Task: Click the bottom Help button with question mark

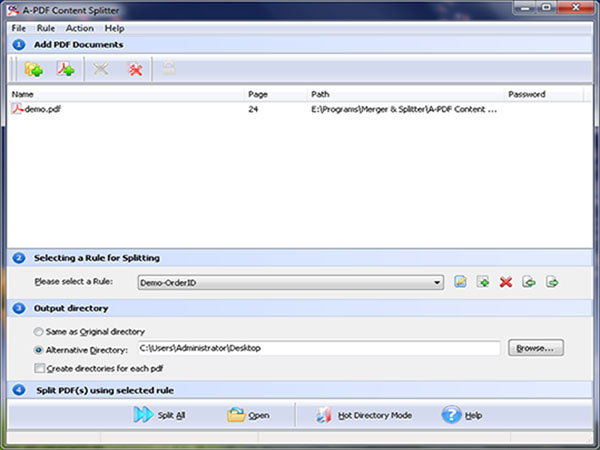Action: click(462, 415)
